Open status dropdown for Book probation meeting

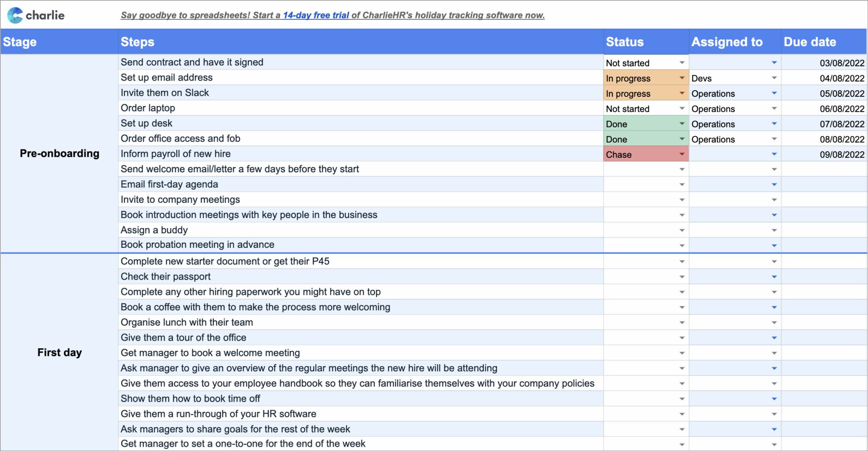pyautogui.click(x=682, y=245)
